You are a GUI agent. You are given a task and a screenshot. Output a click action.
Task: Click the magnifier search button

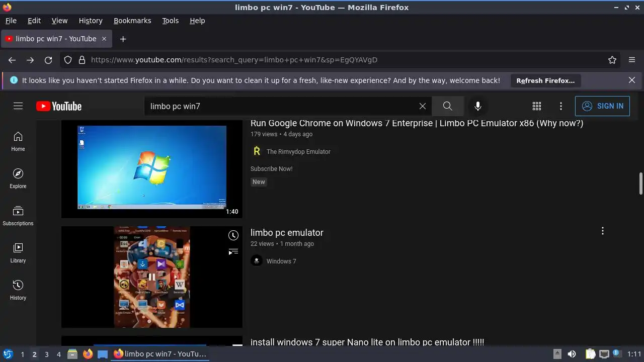click(x=447, y=106)
